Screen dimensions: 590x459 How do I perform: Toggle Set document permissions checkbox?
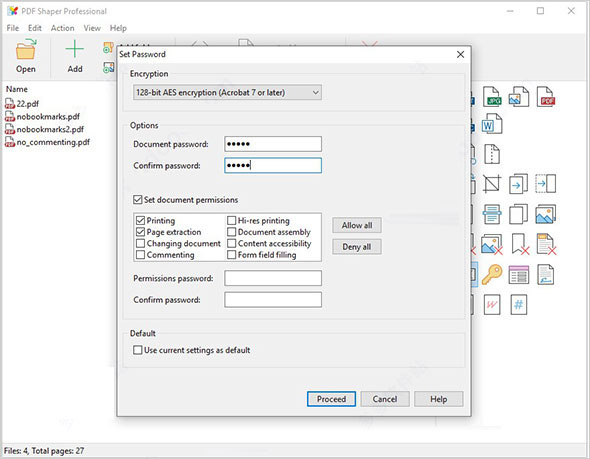[138, 200]
